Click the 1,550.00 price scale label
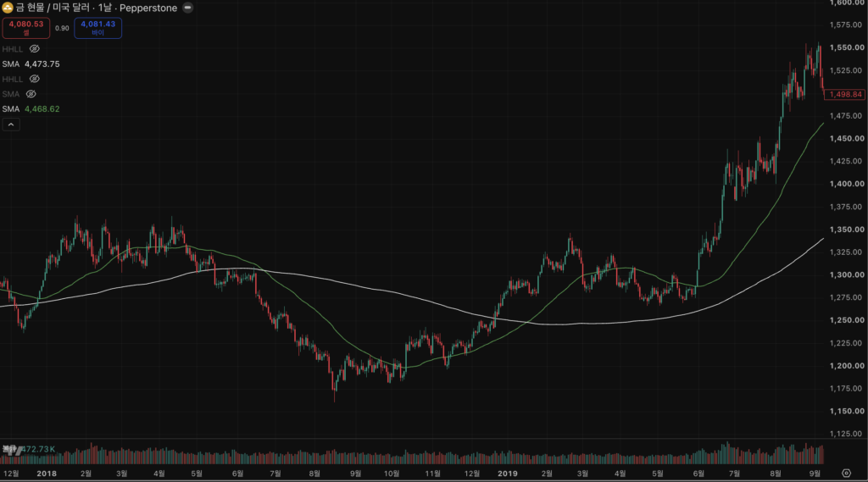 847,47
